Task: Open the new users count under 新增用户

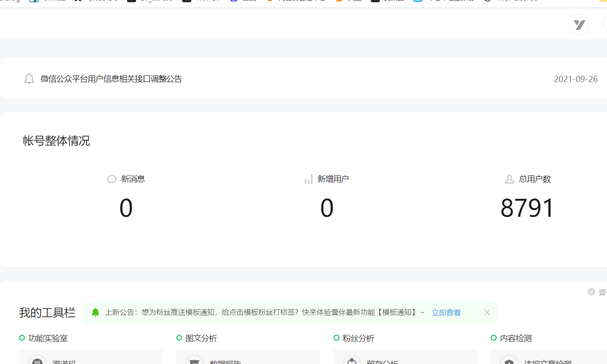Action: [x=327, y=209]
